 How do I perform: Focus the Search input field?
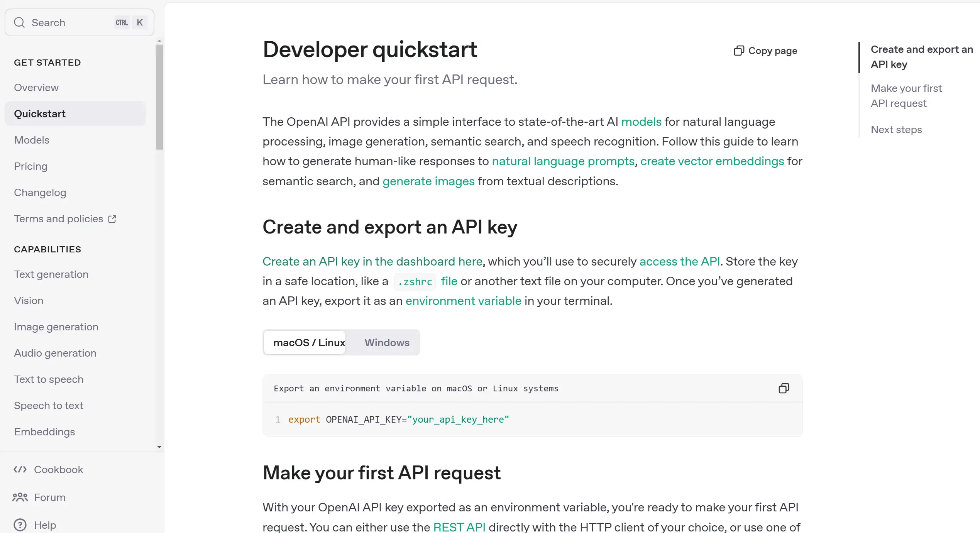pyautogui.click(x=80, y=22)
